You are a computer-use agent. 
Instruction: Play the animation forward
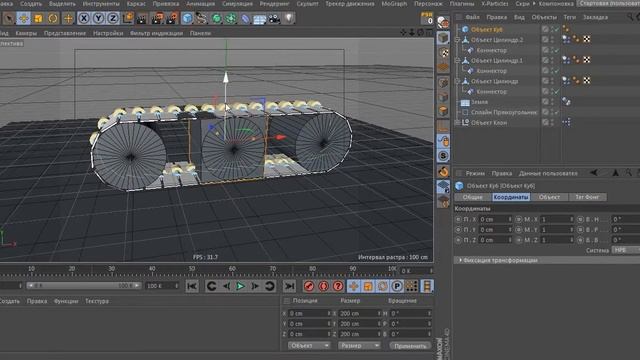point(240,286)
